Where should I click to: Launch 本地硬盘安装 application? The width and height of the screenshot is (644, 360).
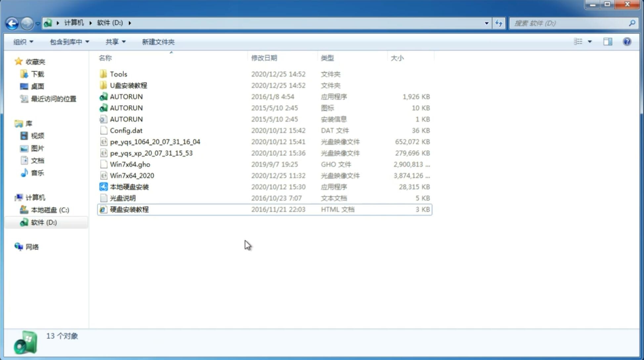coord(129,187)
